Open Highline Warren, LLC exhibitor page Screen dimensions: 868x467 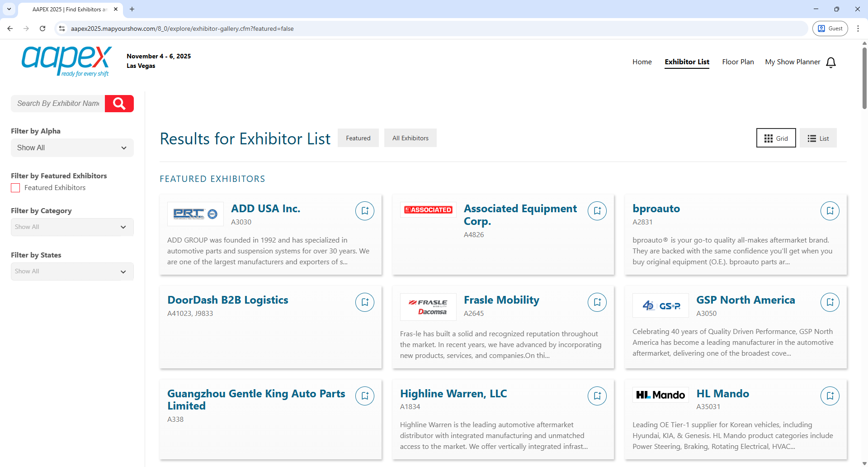click(453, 393)
